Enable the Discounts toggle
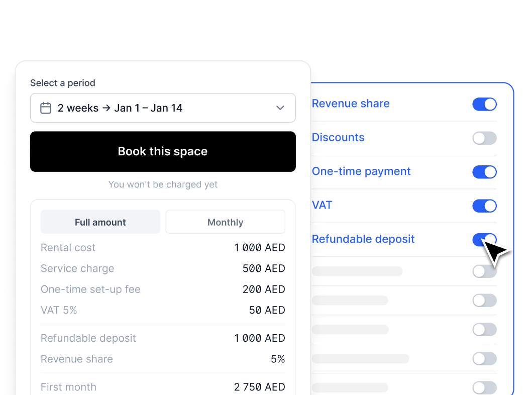 484,138
